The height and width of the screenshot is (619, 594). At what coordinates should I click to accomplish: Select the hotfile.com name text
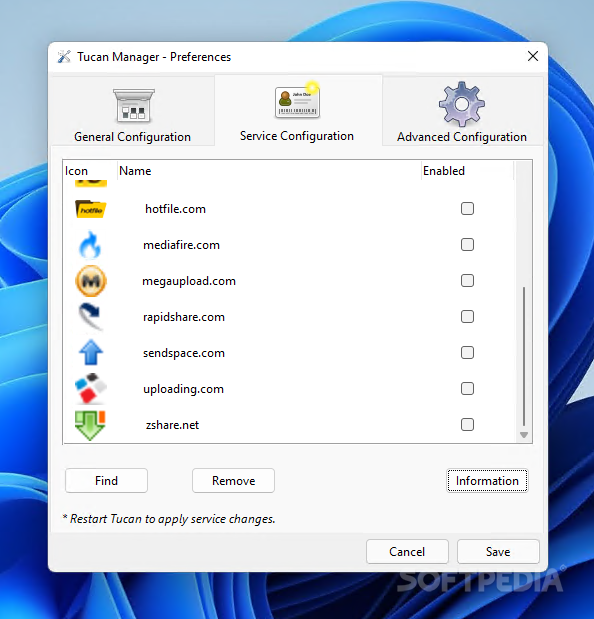(x=176, y=209)
